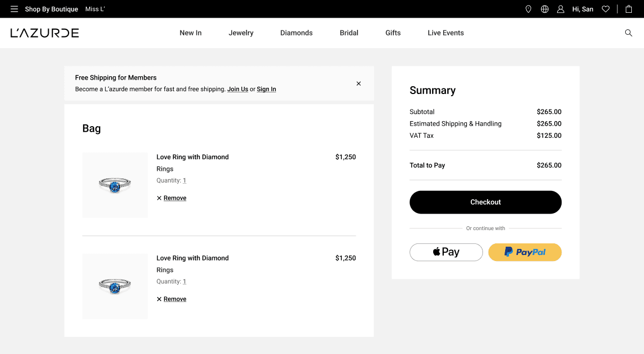Click the store locator pin icon
The image size is (644, 354).
[528, 9]
